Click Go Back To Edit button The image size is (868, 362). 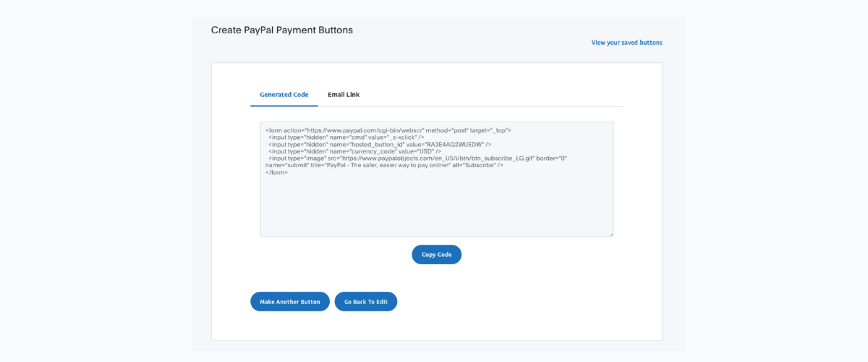[366, 301]
